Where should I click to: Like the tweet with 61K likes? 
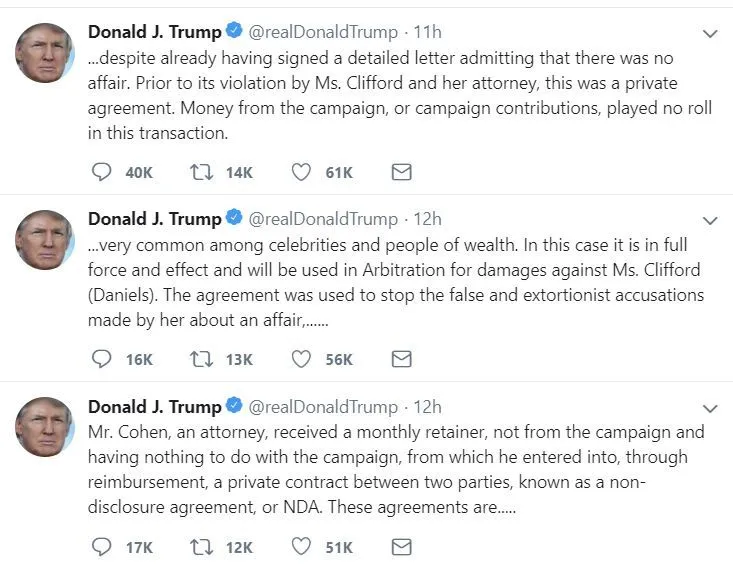[301, 172]
